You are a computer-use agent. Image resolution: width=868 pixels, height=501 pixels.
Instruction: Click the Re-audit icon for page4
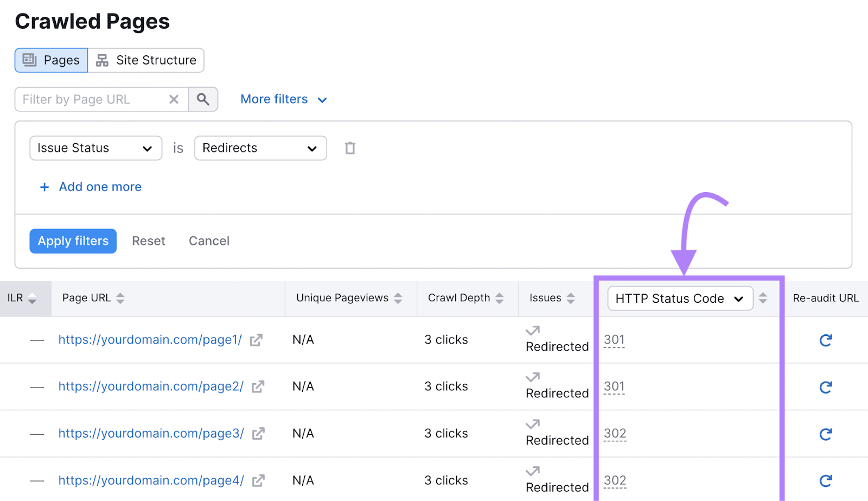click(x=826, y=480)
